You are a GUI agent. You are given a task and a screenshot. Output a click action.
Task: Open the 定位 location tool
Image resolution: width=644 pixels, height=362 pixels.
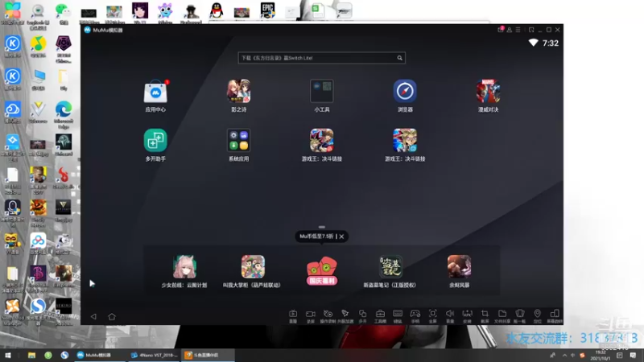coord(537,316)
